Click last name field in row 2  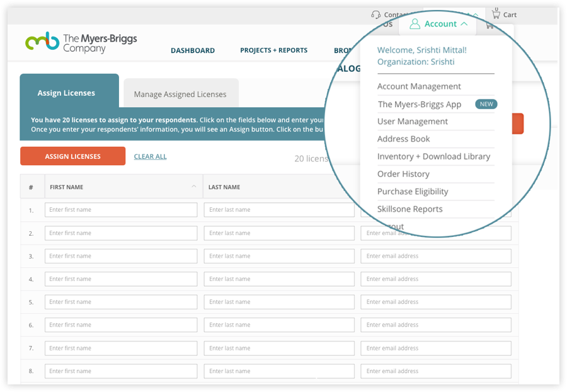click(x=279, y=233)
